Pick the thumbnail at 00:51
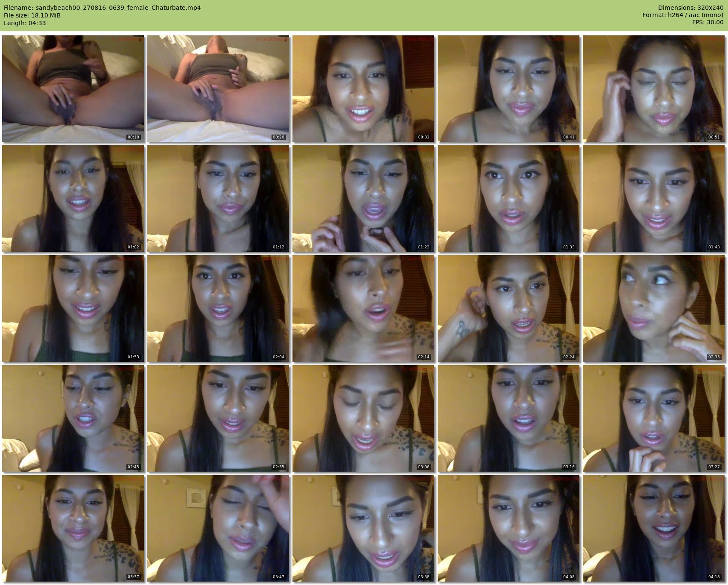Screen dimensions: 728x585 pos(654,89)
